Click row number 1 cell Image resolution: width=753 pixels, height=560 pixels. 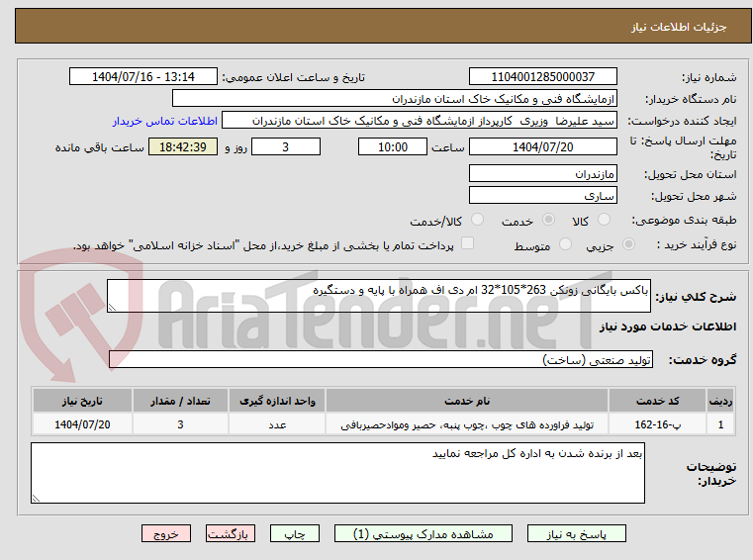[720, 424]
